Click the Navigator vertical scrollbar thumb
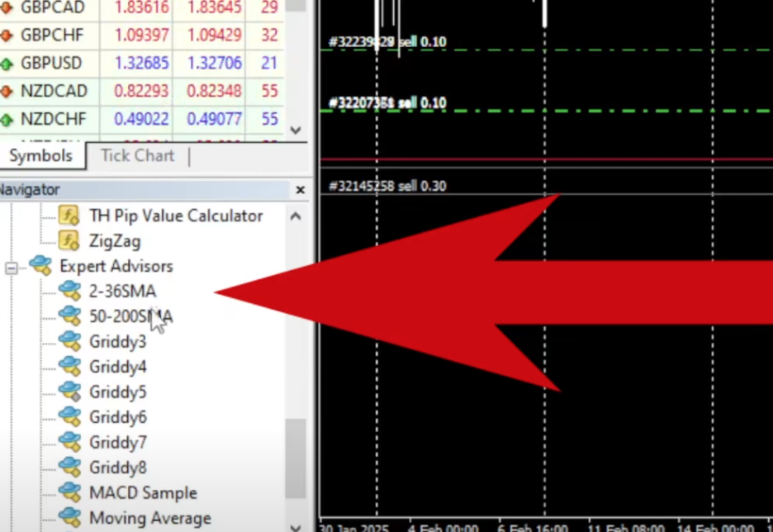Screen dimensions: 773x532 [x=296, y=458]
